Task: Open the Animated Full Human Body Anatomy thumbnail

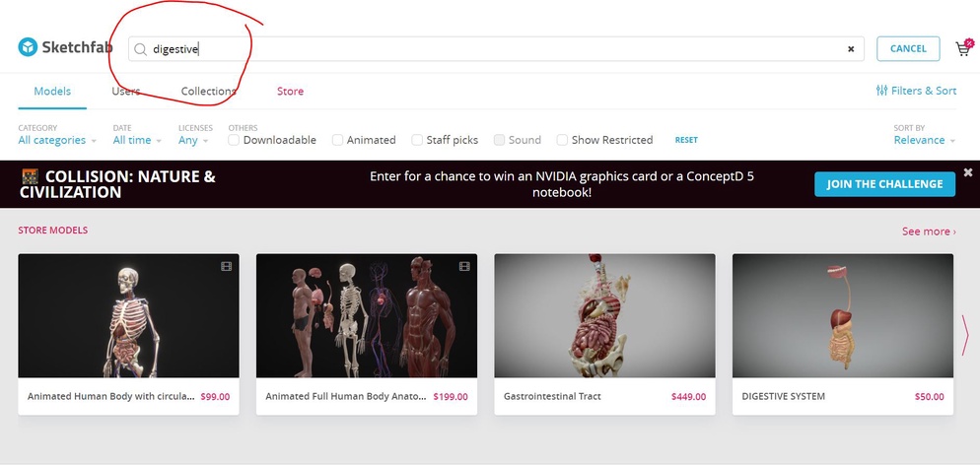Action: pyautogui.click(x=366, y=315)
